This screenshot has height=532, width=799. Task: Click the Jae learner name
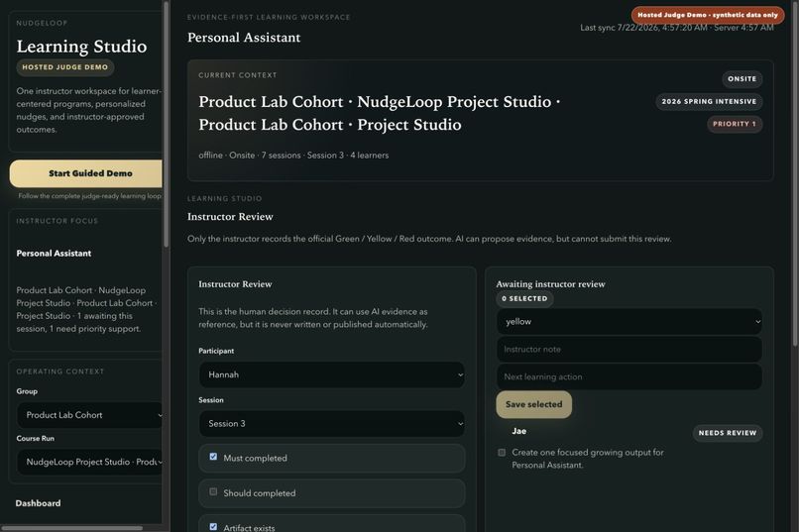(518, 431)
